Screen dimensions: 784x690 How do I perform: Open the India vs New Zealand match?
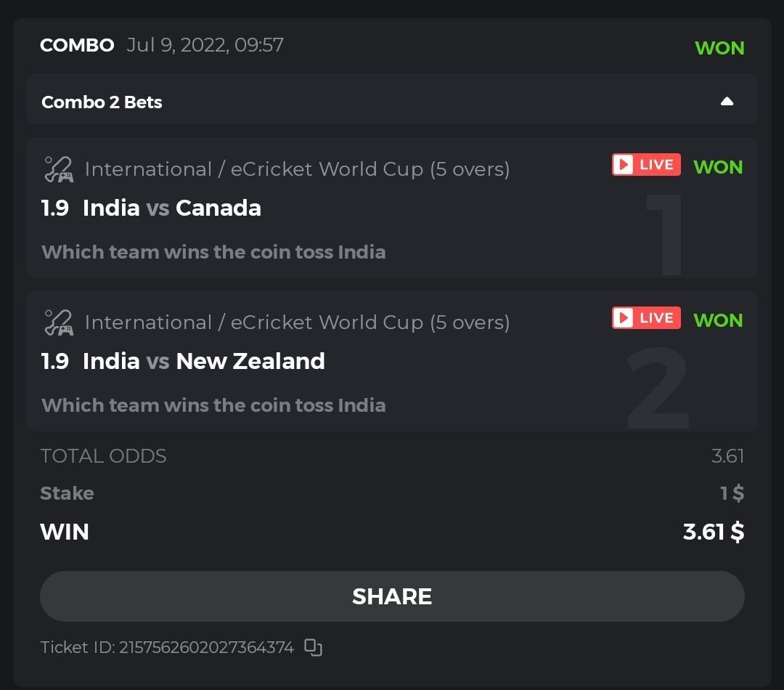click(x=203, y=362)
